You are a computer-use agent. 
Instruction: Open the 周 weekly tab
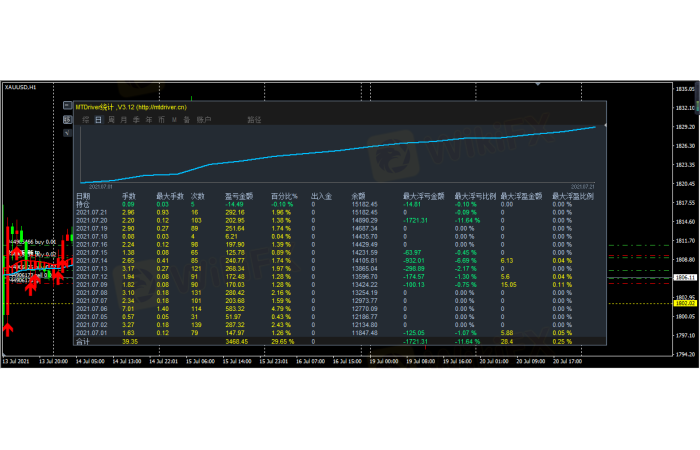point(111,120)
